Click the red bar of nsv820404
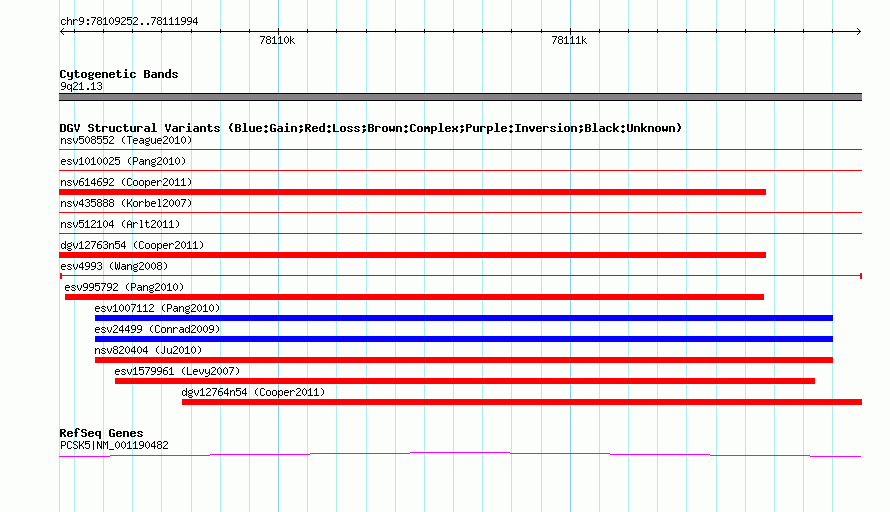This screenshot has width=890, height=512. coord(464,360)
